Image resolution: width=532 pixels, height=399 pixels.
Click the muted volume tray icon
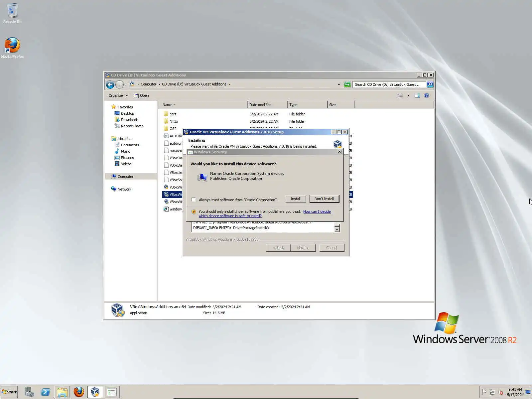coord(500,392)
